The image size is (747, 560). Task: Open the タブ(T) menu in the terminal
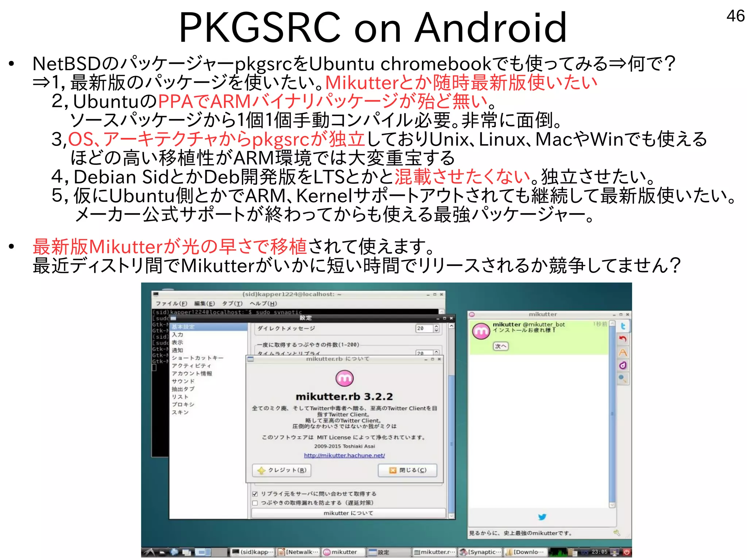coord(232,304)
